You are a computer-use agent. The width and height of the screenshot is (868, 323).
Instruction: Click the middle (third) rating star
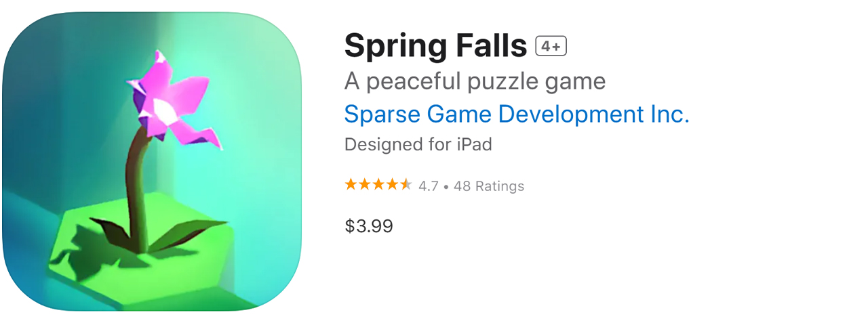pyautogui.click(x=378, y=185)
